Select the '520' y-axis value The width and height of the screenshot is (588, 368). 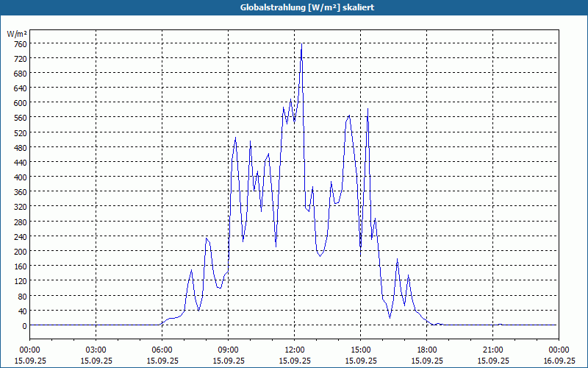click(x=21, y=133)
